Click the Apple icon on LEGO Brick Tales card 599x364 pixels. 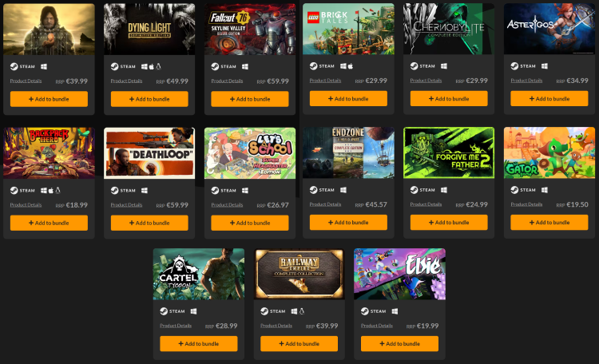tap(351, 66)
